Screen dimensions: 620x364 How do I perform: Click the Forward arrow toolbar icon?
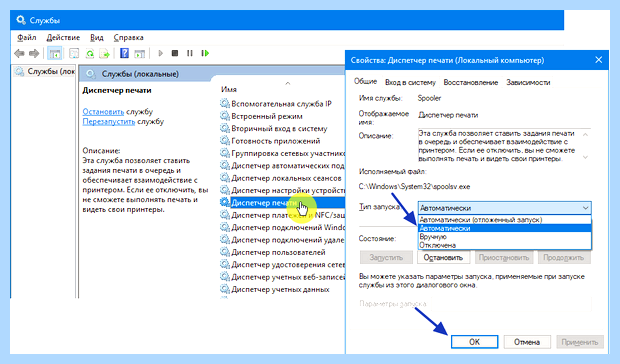pyautogui.click(x=34, y=53)
